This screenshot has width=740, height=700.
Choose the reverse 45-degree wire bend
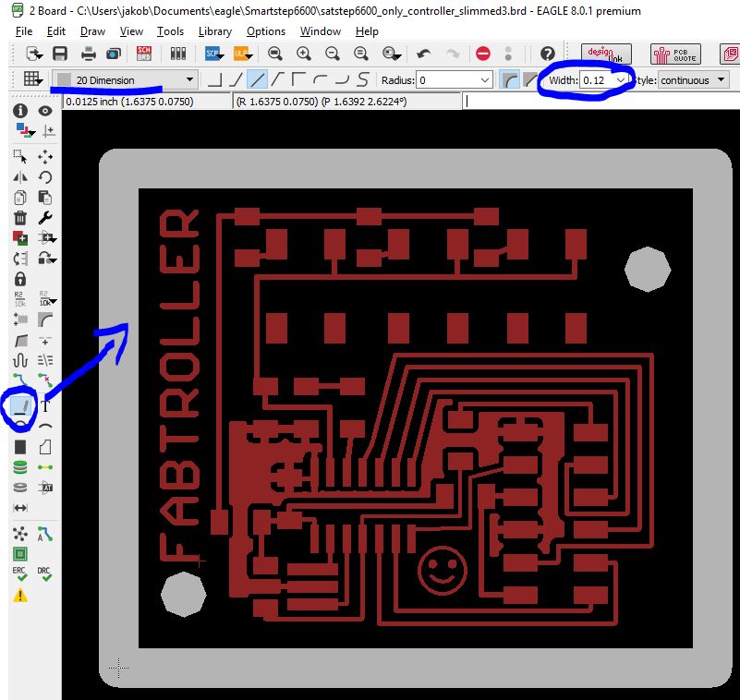click(277, 79)
